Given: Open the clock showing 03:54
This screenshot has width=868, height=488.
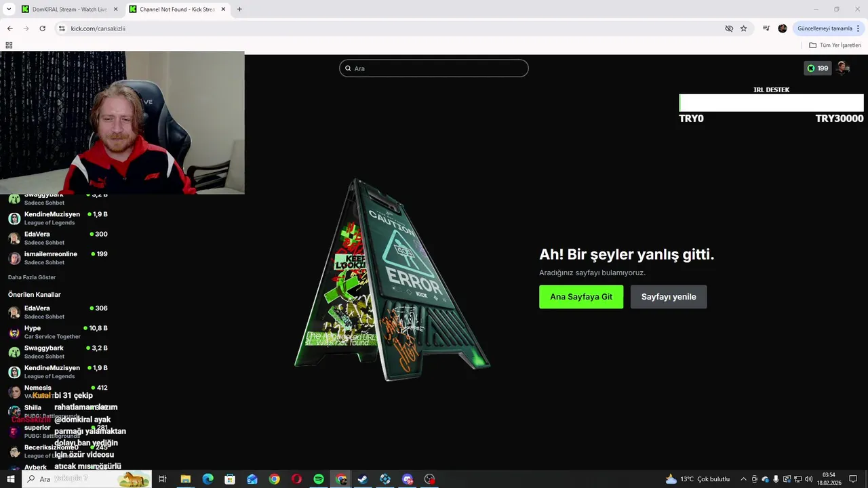Looking at the screenshot, I should click(829, 479).
